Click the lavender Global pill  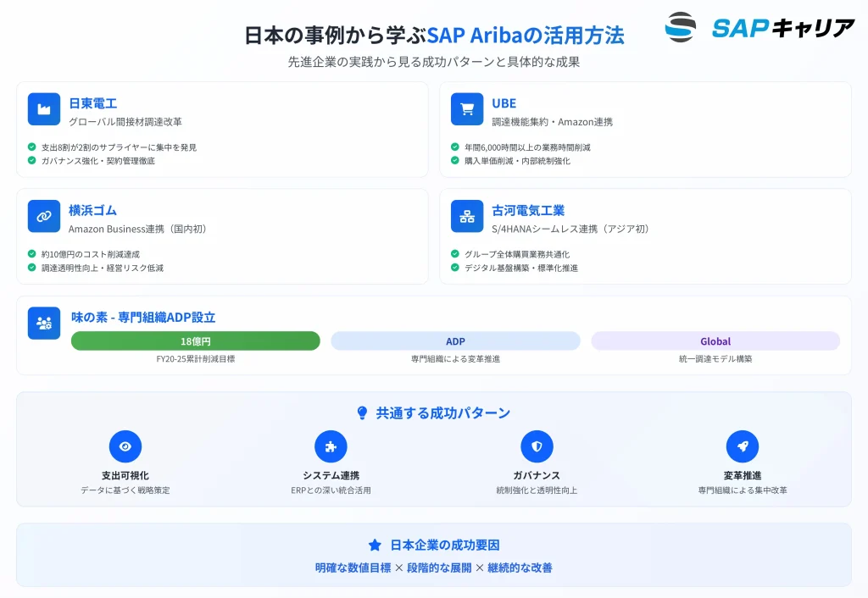[x=715, y=341]
